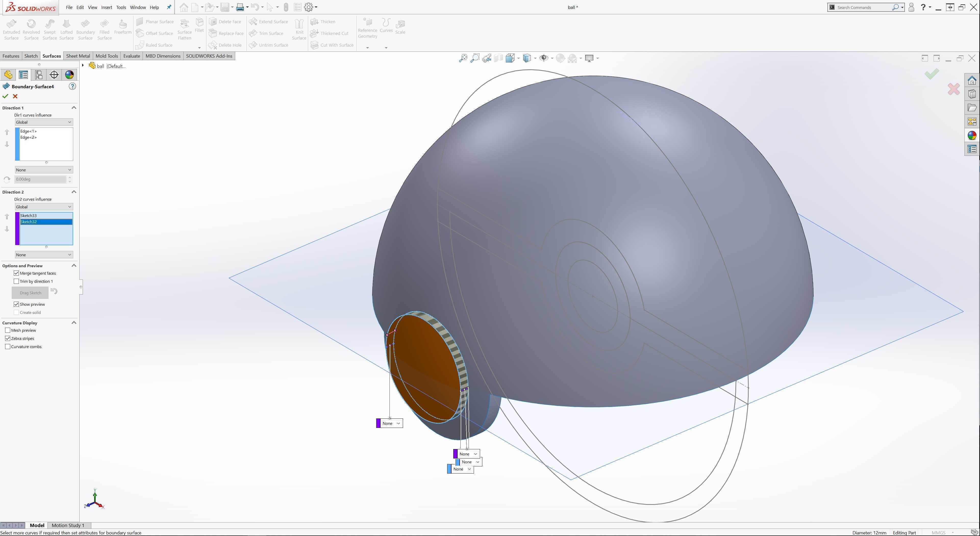Select Edge<1> in Direction 1 list
This screenshot has width=980, height=536.
click(29, 131)
